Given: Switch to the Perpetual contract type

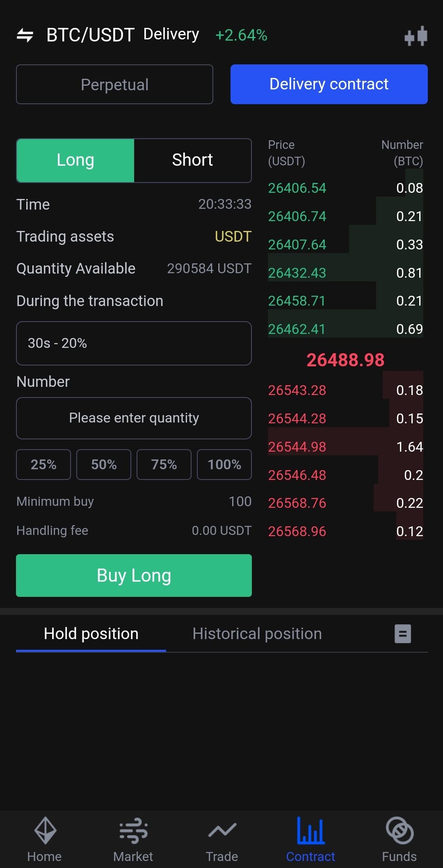Looking at the screenshot, I should [114, 85].
